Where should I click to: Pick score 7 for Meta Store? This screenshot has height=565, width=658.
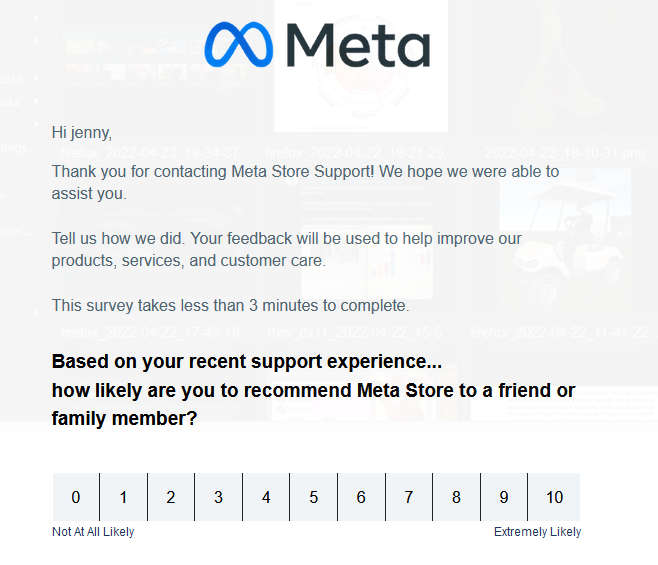(x=408, y=497)
